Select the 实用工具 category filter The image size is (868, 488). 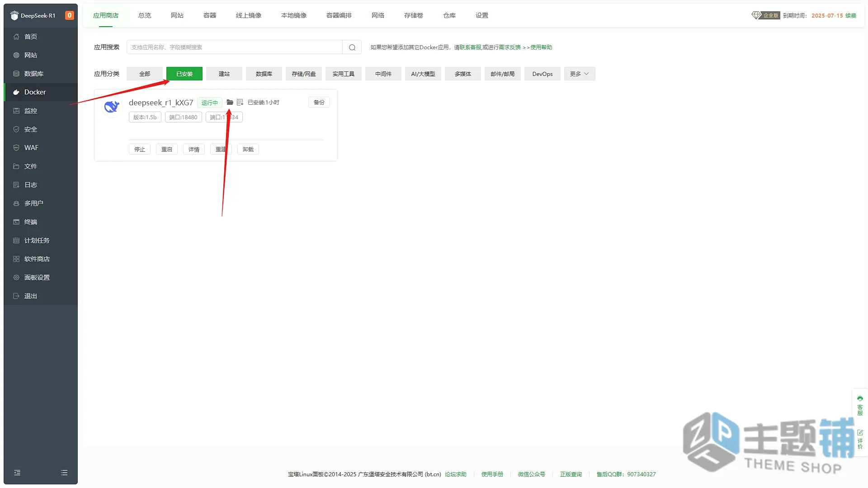coord(344,74)
